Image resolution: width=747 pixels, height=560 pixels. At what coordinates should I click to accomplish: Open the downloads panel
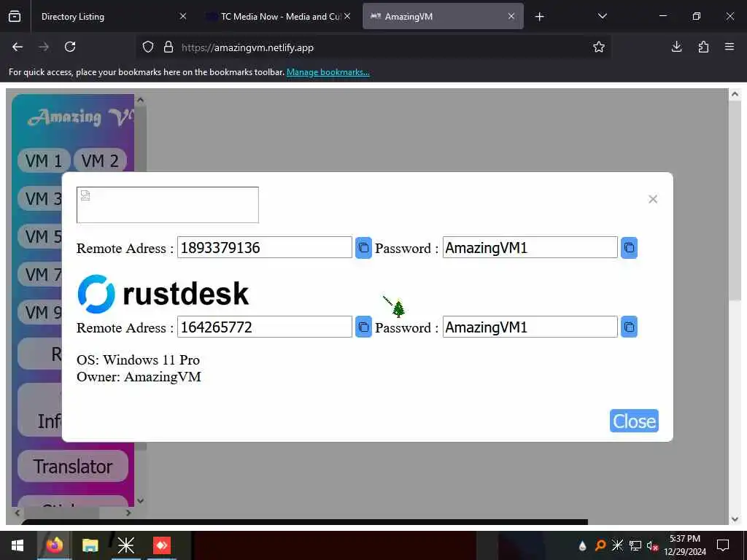[x=676, y=47]
